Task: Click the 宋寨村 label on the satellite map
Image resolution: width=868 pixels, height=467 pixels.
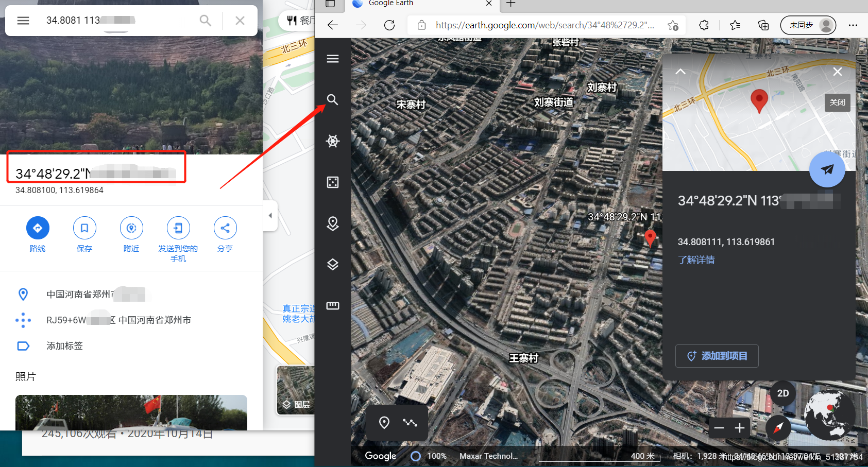Action: point(411,105)
